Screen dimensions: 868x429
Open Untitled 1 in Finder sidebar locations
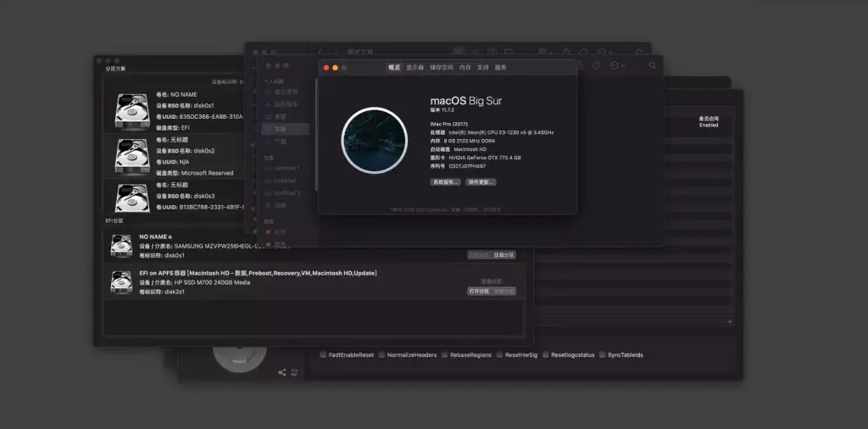(287, 168)
